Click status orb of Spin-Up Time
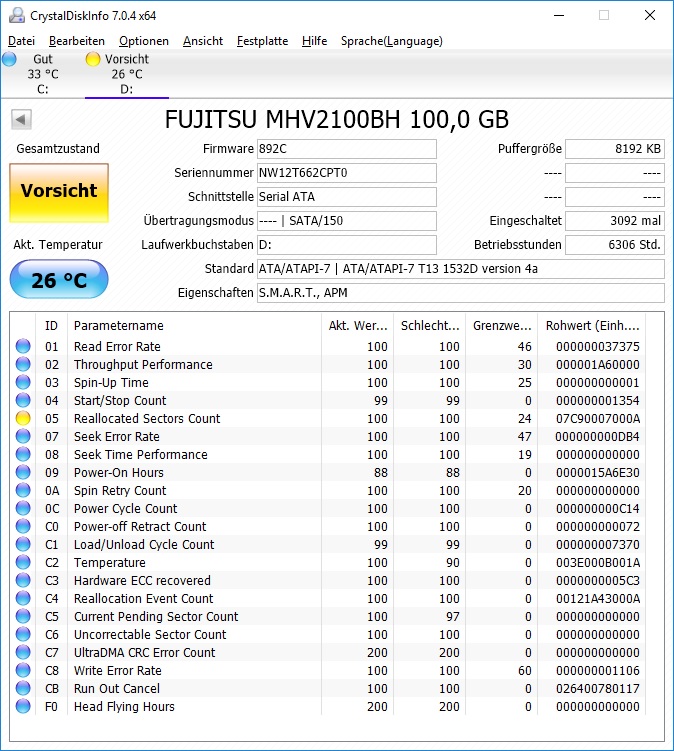674x751 pixels. tap(23, 382)
